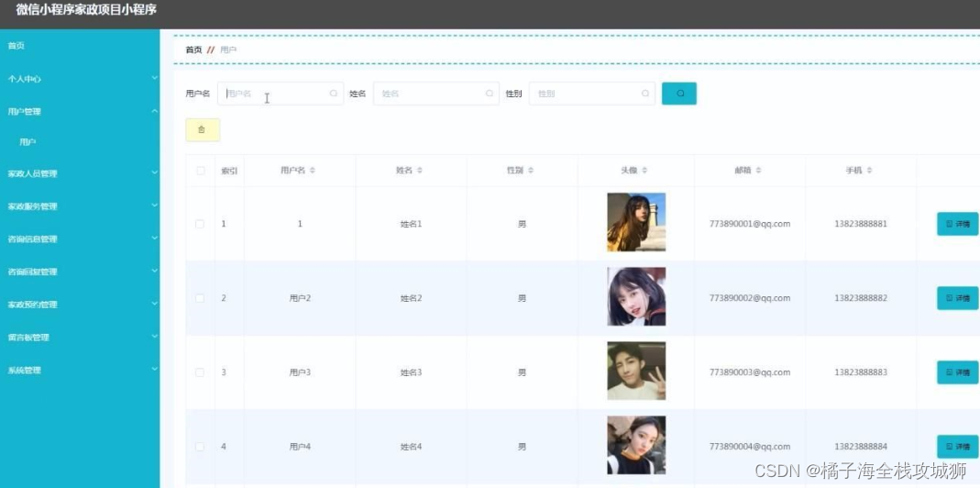Expand 个人中心 sidebar menu
980x488 pixels.
pyautogui.click(x=80, y=79)
